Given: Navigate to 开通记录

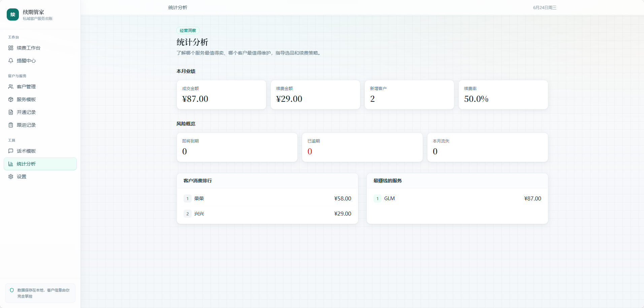Looking at the screenshot, I should (40, 112).
